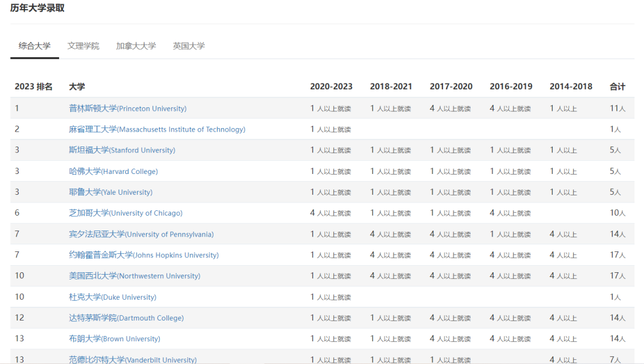Viewport: 644px width, 364px height.
Task: Click Northwestern's 2014-2018 value 4 人以上
Action: (x=563, y=276)
